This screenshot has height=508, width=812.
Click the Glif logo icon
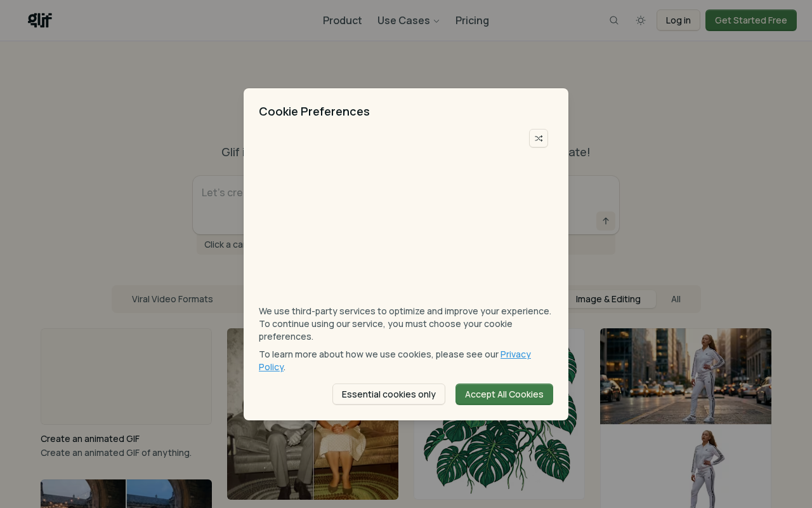tap(40, 20)
